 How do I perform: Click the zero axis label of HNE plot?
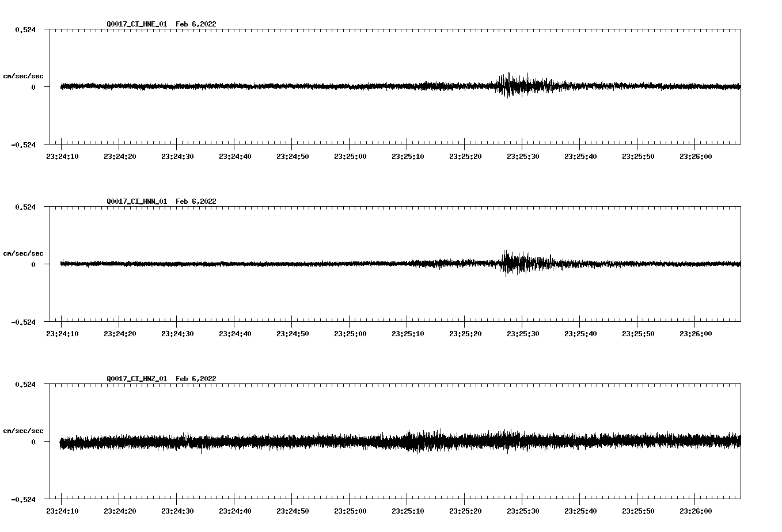pyautogui.click(x=33, y=87)
